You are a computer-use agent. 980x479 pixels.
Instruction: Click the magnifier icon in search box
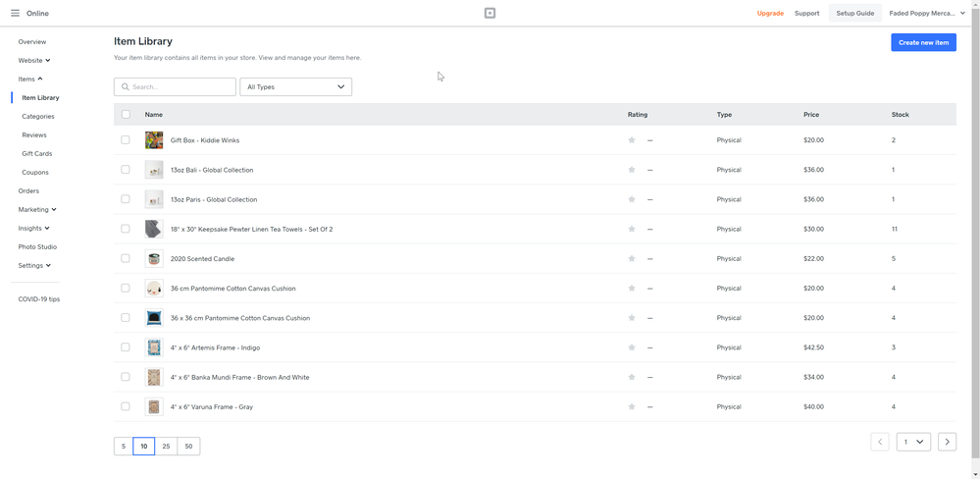tap(126, 87)
